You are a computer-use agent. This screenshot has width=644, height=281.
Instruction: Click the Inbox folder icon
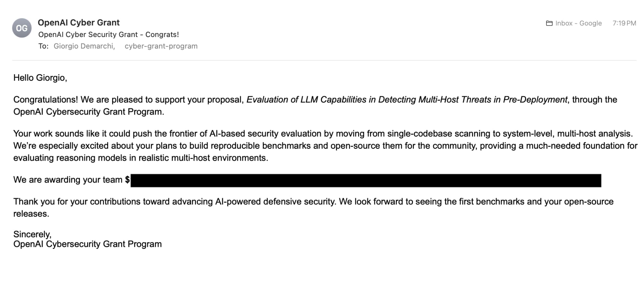(x=549, y=23)
